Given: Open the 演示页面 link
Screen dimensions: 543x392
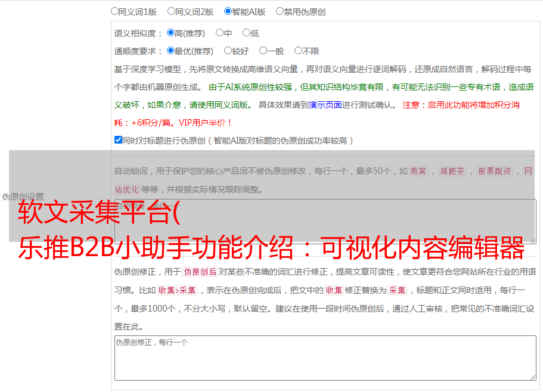Looking at the screenshot, I should (325, 105).
